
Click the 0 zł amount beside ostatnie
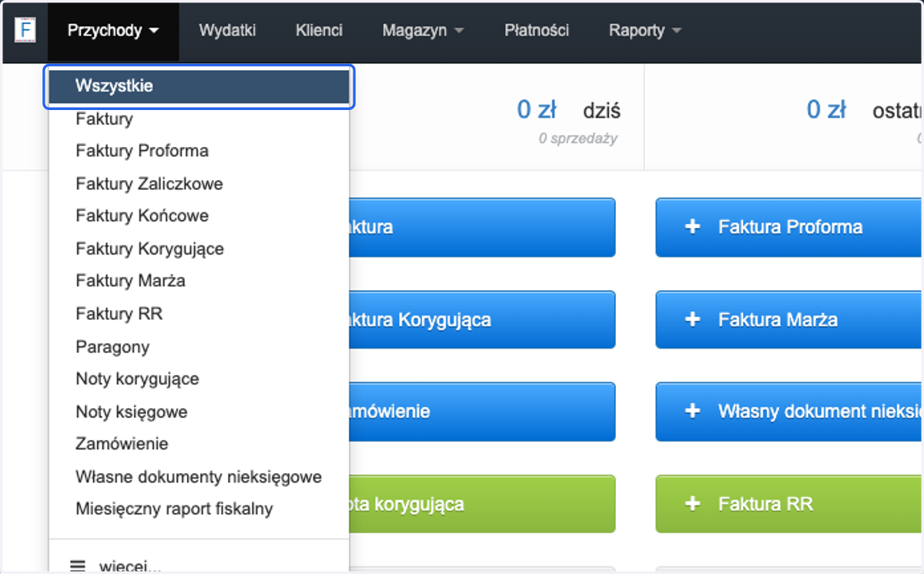pyautogui.click(x=826, y=110)
